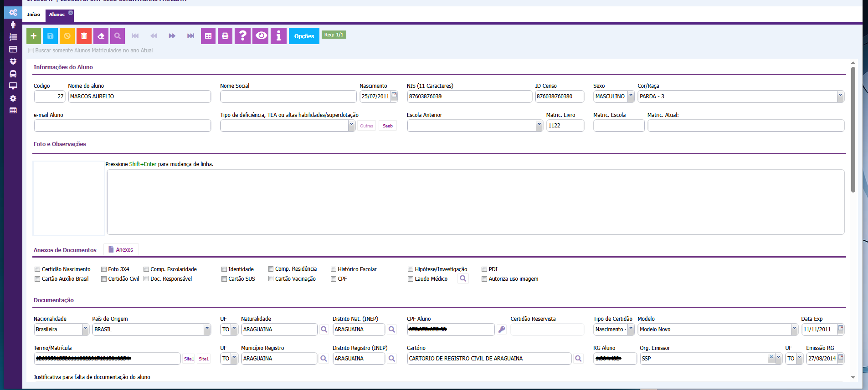This screenshot has height=390, width=868.
Task: Expand the Sexo dropdown
Action: click(631, 96)
